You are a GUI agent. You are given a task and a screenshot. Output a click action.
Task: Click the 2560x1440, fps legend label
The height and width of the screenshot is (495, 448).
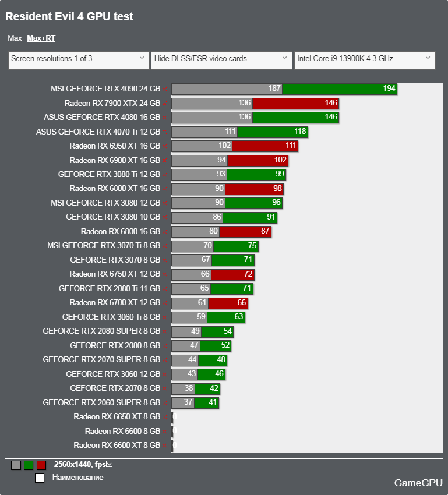pos(80,464)
